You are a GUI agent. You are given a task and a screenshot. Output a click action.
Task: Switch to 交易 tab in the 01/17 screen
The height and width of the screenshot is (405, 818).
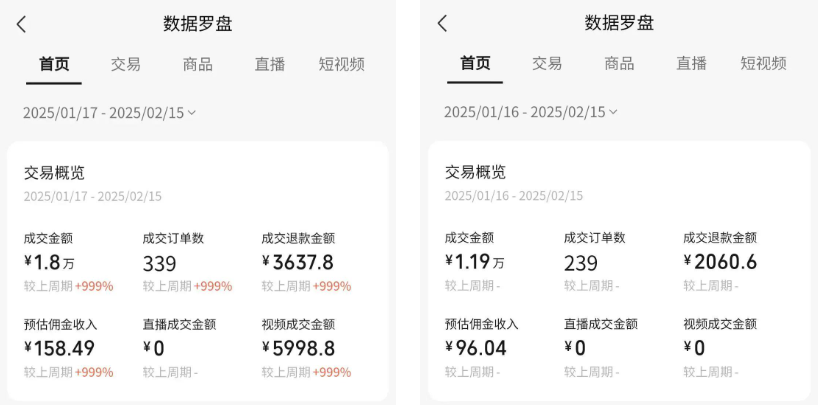click(125, 64)
